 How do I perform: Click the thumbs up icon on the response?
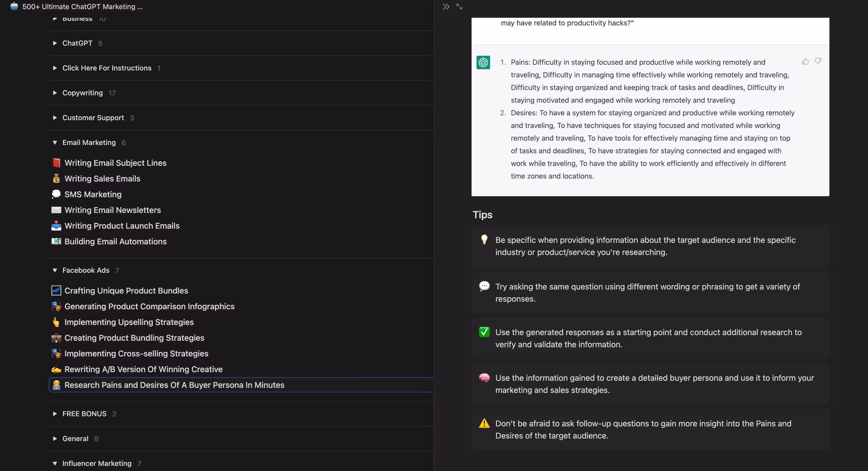[805, 61]
